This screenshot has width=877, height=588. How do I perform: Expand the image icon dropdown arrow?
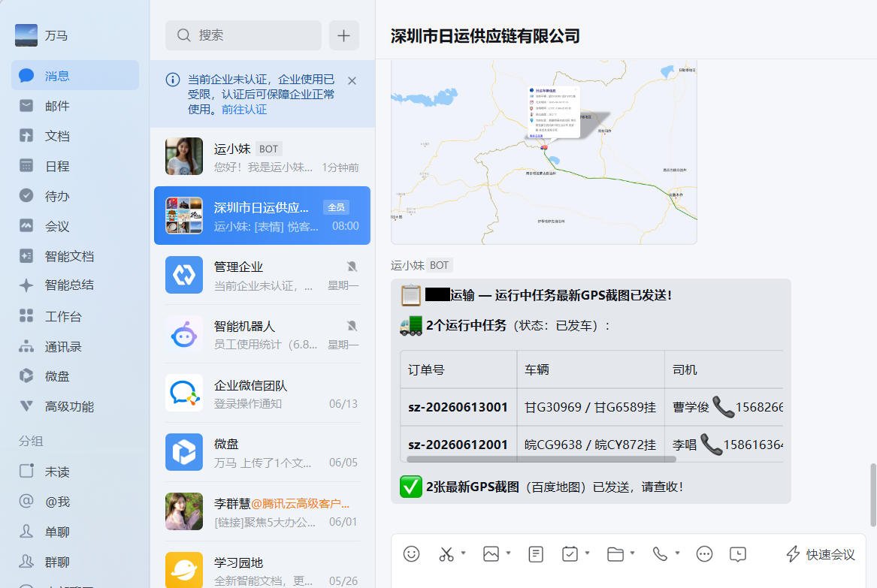(x=509, y=553)
